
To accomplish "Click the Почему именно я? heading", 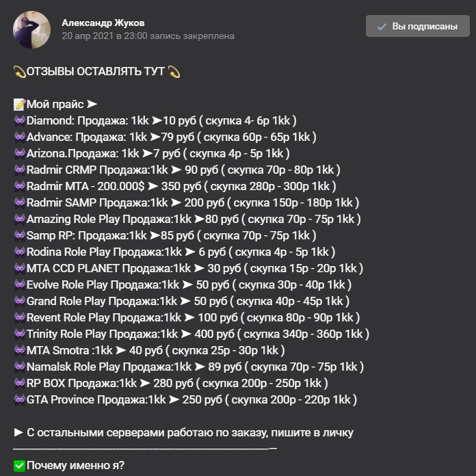I will tap(75, 466).
